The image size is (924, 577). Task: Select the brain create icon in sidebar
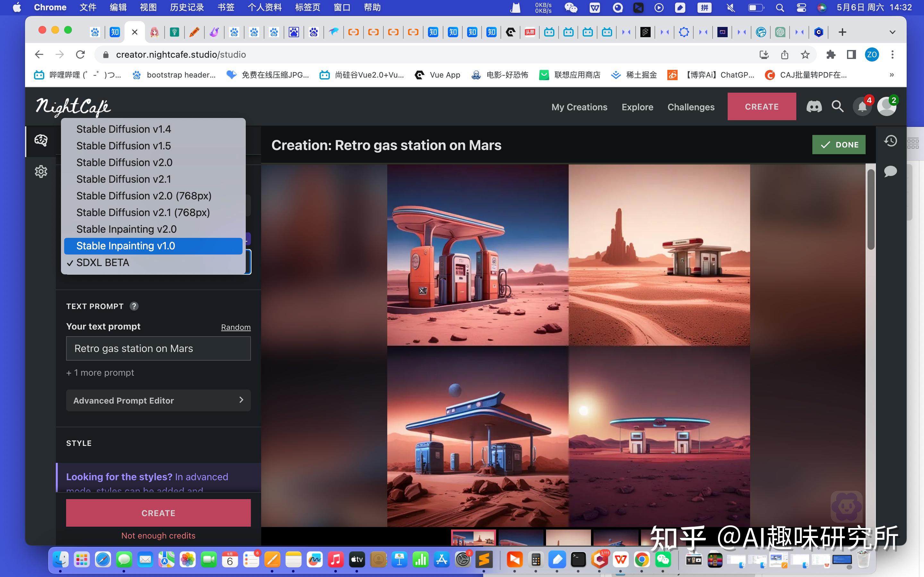(x=41, y=140)
